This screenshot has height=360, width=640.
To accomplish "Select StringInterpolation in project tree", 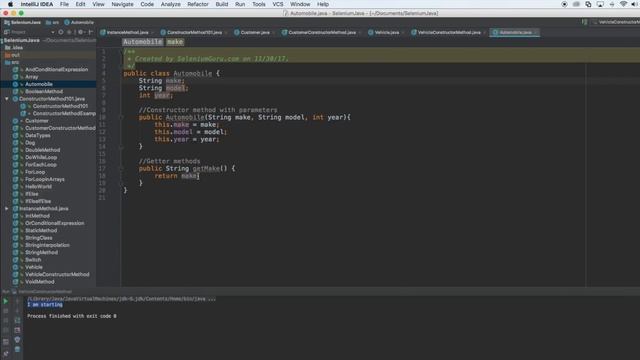I will [x=47, y=245].
